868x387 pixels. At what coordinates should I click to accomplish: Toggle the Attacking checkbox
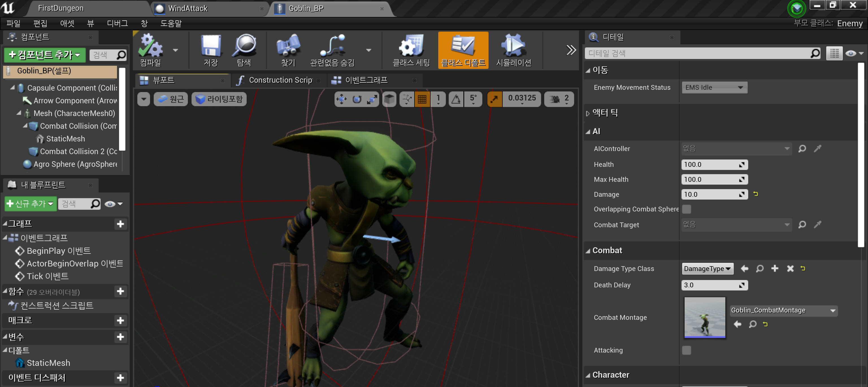[x=686, y=350]
